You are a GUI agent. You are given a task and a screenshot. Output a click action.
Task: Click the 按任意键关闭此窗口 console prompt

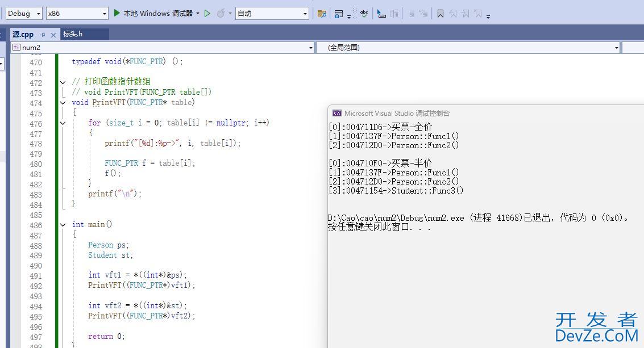(380, 227)
